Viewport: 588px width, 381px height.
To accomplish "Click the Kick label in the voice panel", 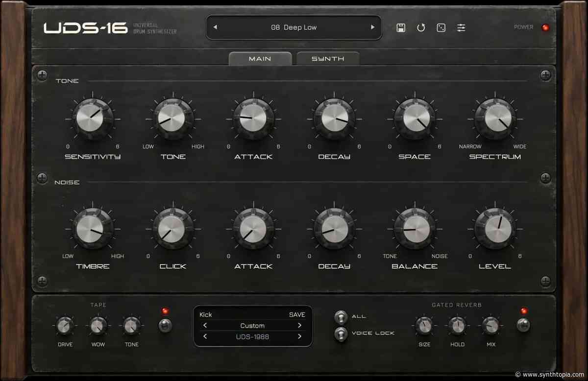I will pyautogui.click(x=206, y=315).
